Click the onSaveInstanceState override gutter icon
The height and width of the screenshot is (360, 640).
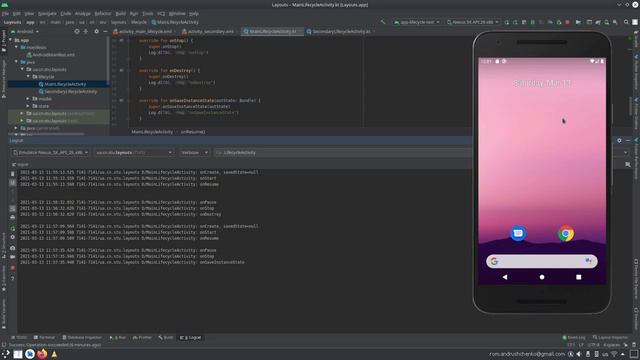click(x=121, y=100)
